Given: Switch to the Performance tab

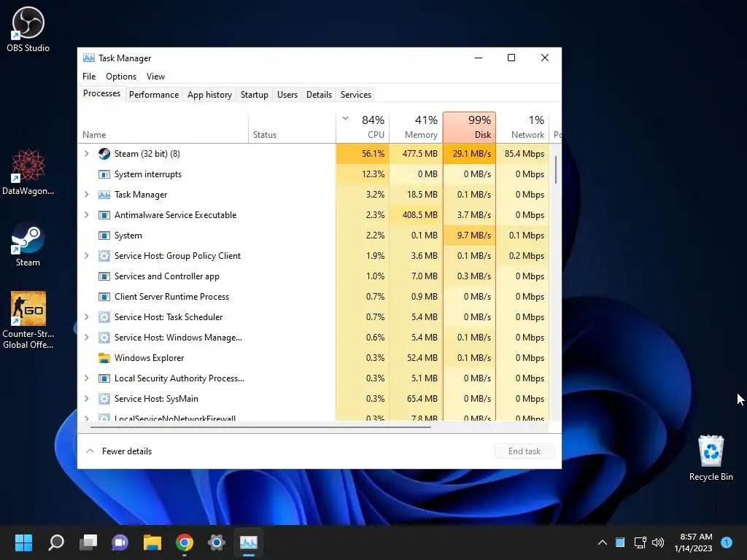Looking at the screenshot, I should pyautogui.click(x=154, y=95).
